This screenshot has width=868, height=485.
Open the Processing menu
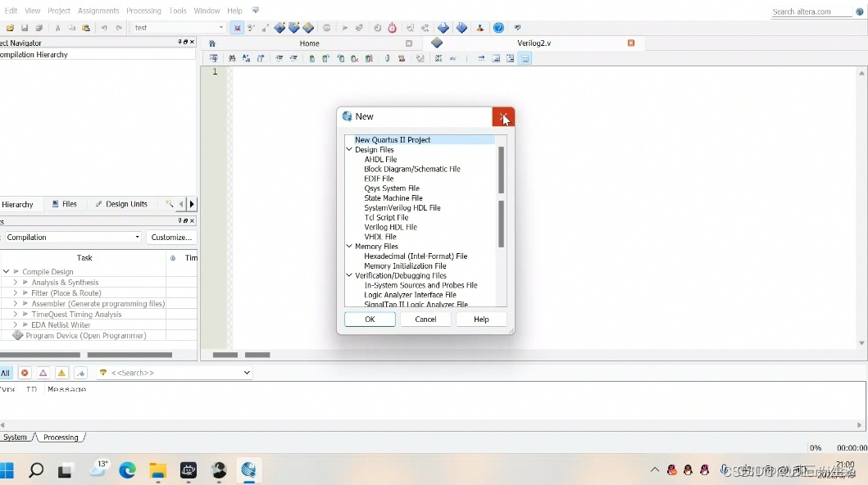(143, 11)
